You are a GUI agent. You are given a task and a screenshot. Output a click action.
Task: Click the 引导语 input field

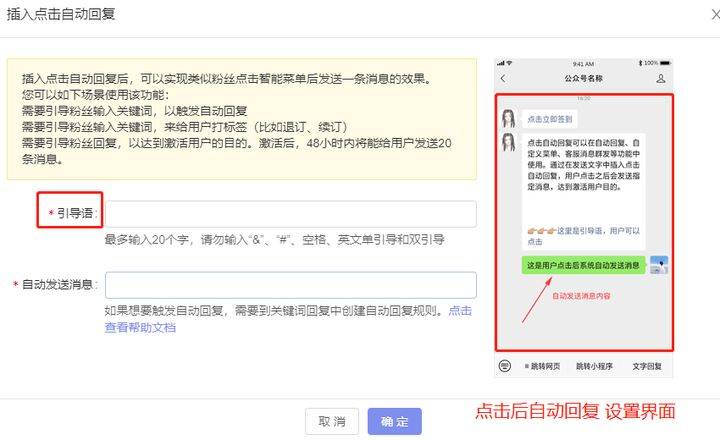(291, 214)
